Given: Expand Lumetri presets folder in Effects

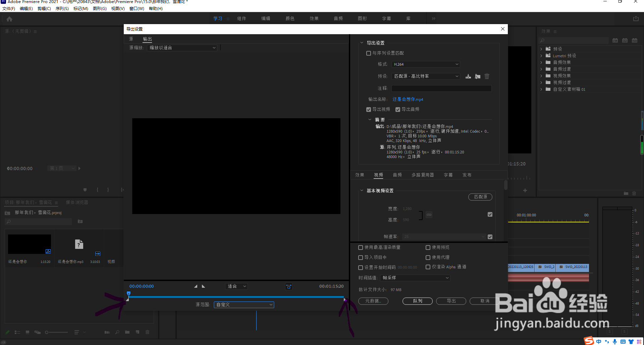Looking at the screenshot, I should [541, 56].
